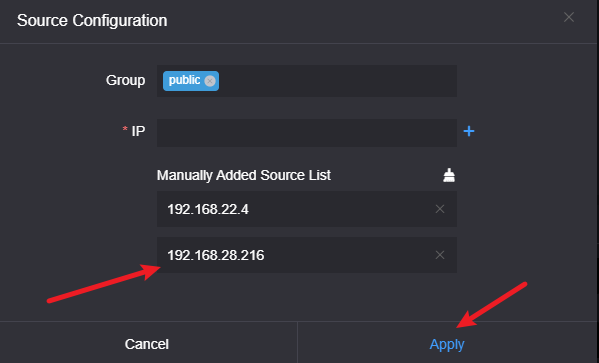599x363 pixels.
Task: Click the Manually Added Source List heading
Action: (244, 175)
